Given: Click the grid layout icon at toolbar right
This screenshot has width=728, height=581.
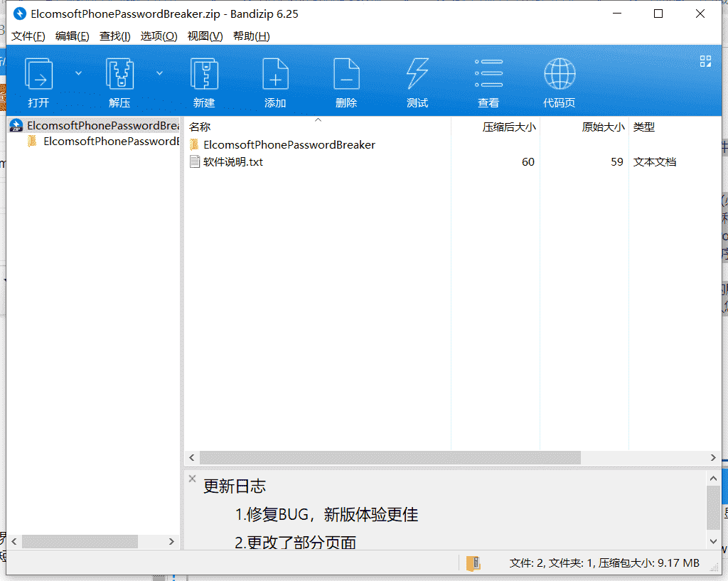Looking at the screenshot, I should tap(705, 61).
